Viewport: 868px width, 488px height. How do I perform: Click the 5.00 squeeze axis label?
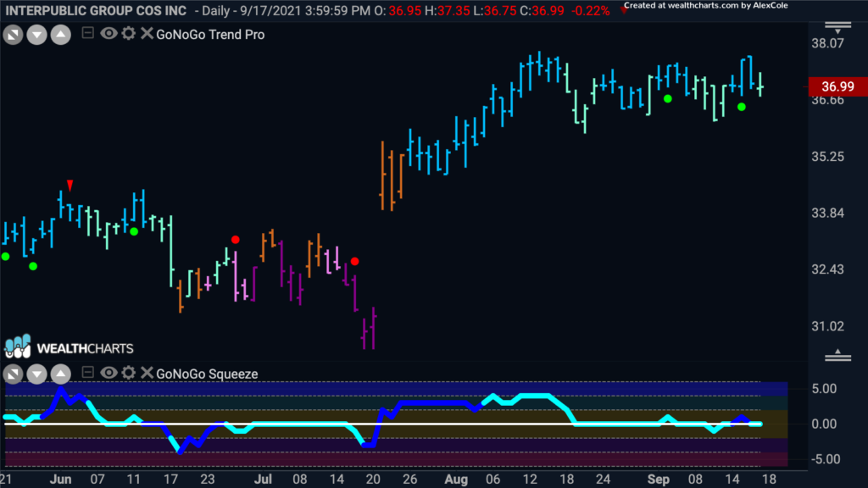(824, 389)
